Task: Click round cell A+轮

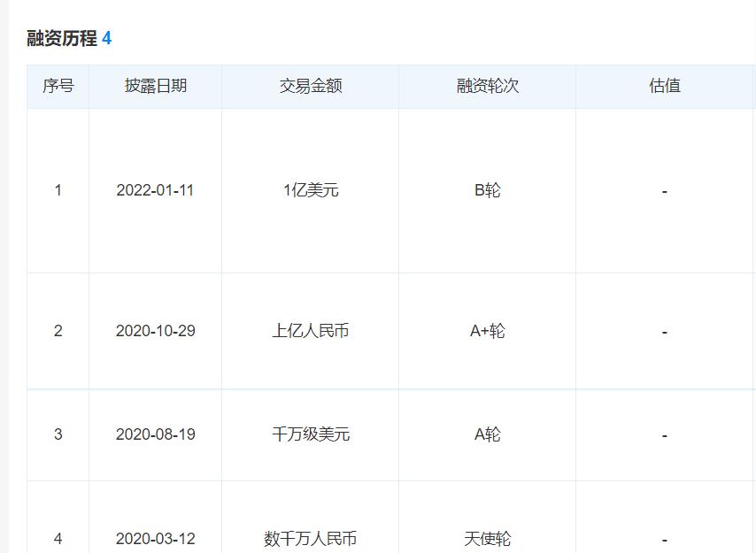Action: coord(488,331)
